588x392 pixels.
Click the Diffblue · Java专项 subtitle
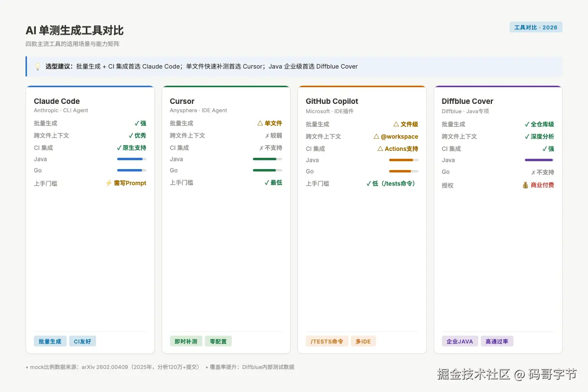(x=465, y=112)
